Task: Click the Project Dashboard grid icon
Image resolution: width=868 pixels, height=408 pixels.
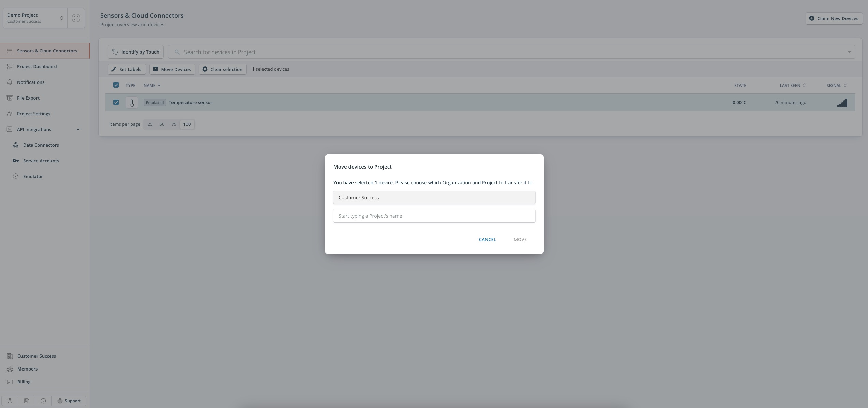Action: (10, 66)
